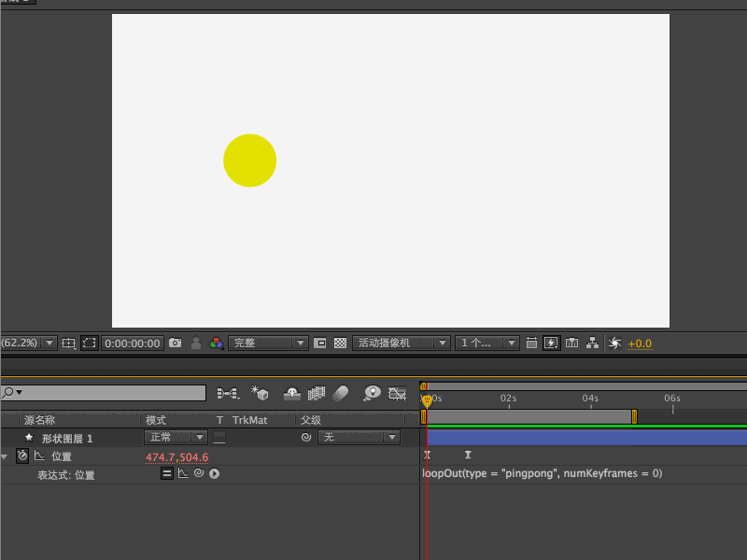Click the 父级 column header
The width and height of the screenshot is (747, 560).
[x=311, y=420]
